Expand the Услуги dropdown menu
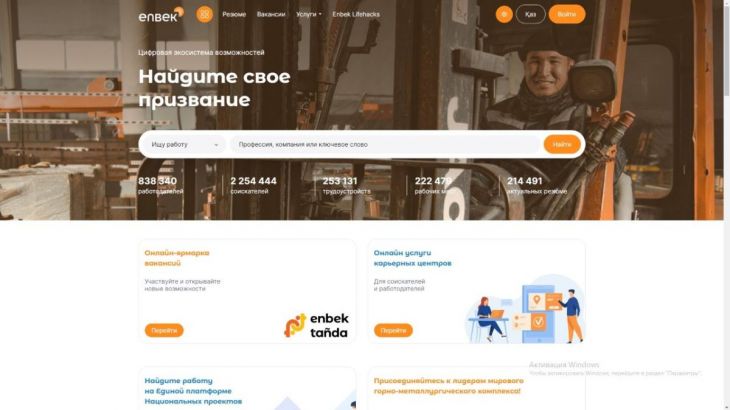 tap(309, 14)
